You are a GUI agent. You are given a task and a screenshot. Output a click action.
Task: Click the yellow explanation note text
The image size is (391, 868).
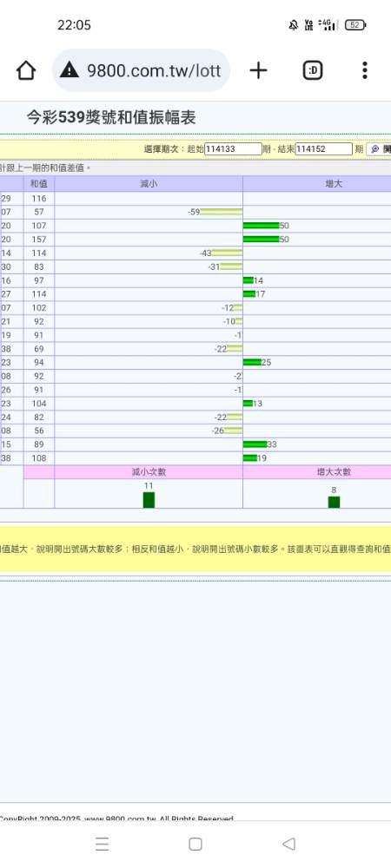pyautogui.click(x=195, y=549)
